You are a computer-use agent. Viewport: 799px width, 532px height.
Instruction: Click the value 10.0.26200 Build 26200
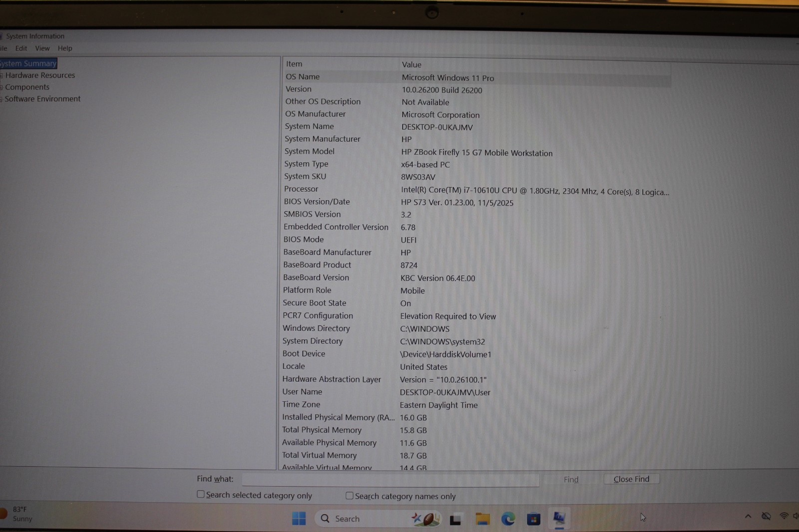pyautogui.click(x=442, y=90)
